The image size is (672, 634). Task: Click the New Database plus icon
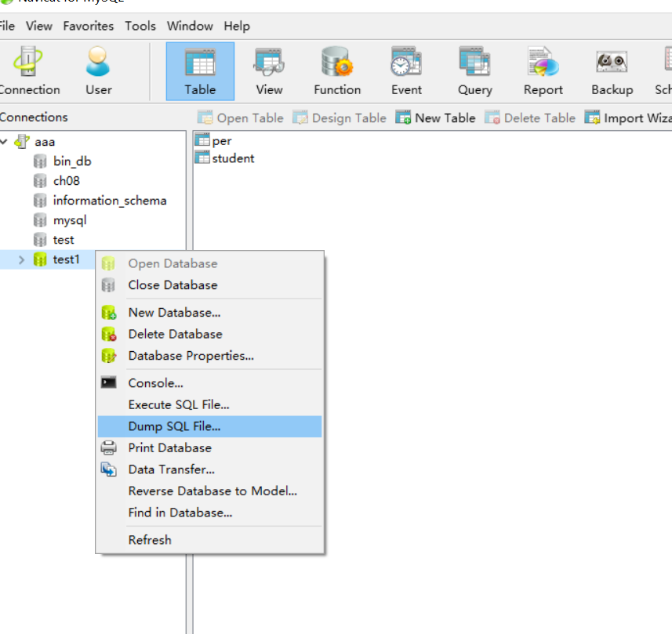(x=109, y=313)
